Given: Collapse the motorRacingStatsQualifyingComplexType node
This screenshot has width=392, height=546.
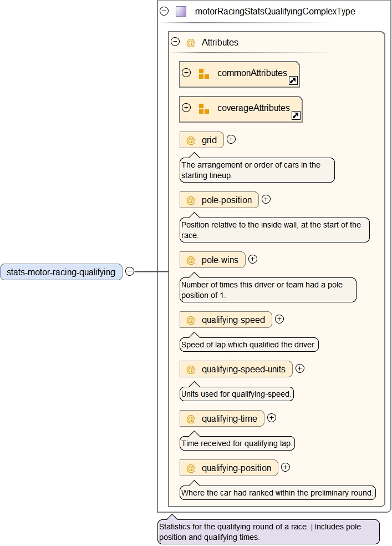Looking at the screenshot, I should 164,11.
